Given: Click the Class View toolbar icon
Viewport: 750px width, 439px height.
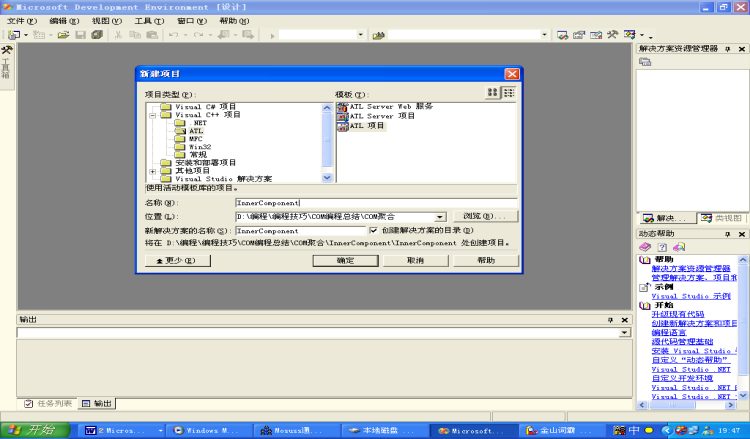Looking at the screenshot, I should pos(629,35).
